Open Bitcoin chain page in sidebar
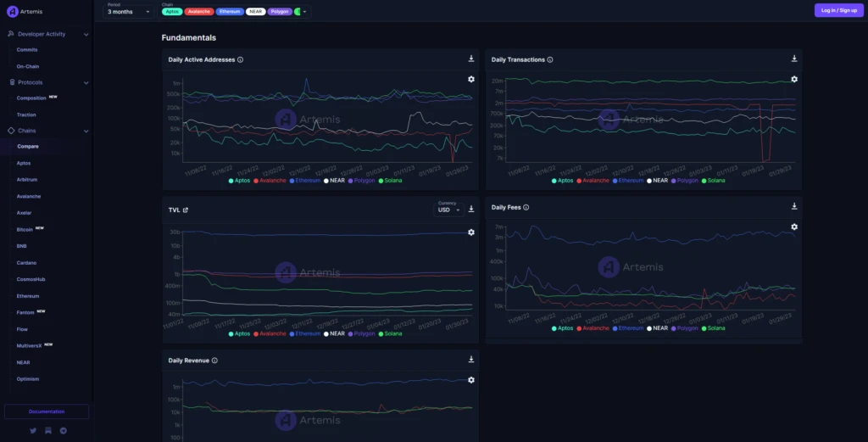 25,230
